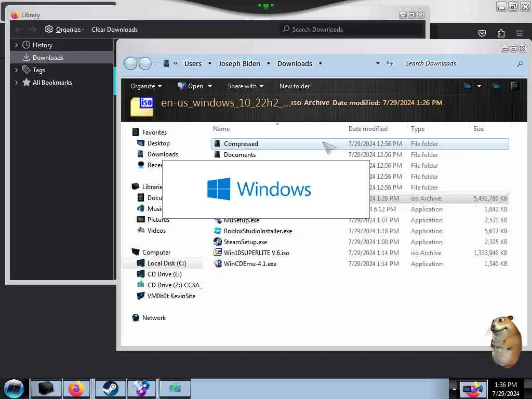Select Users in the address breadcrumb

[193, 63]
